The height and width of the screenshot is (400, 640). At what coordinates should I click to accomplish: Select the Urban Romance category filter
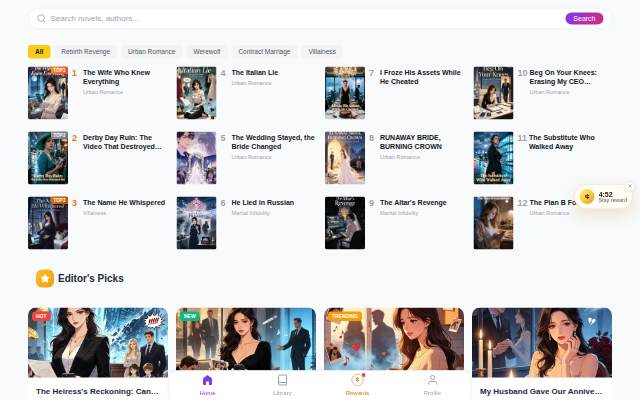151,51
